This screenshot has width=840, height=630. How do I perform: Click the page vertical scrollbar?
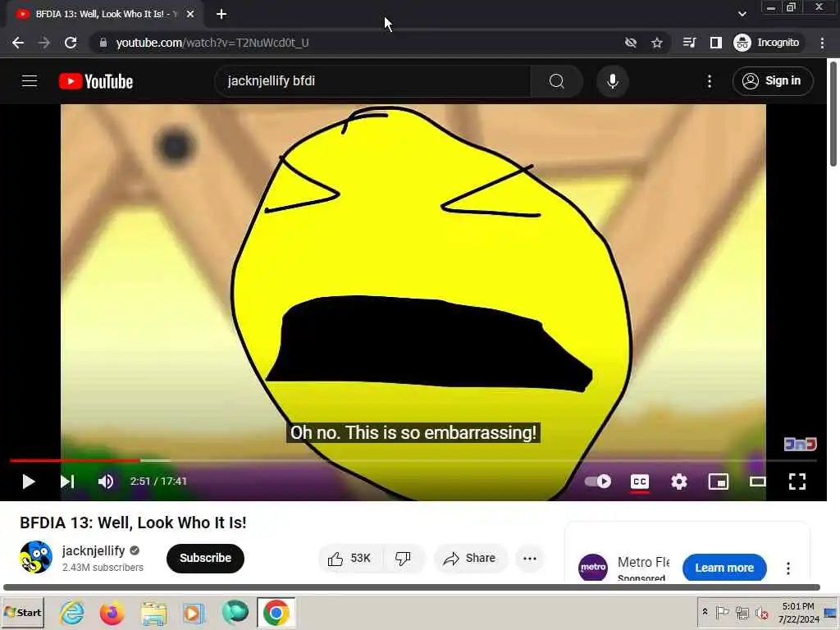tap(833, 114)
